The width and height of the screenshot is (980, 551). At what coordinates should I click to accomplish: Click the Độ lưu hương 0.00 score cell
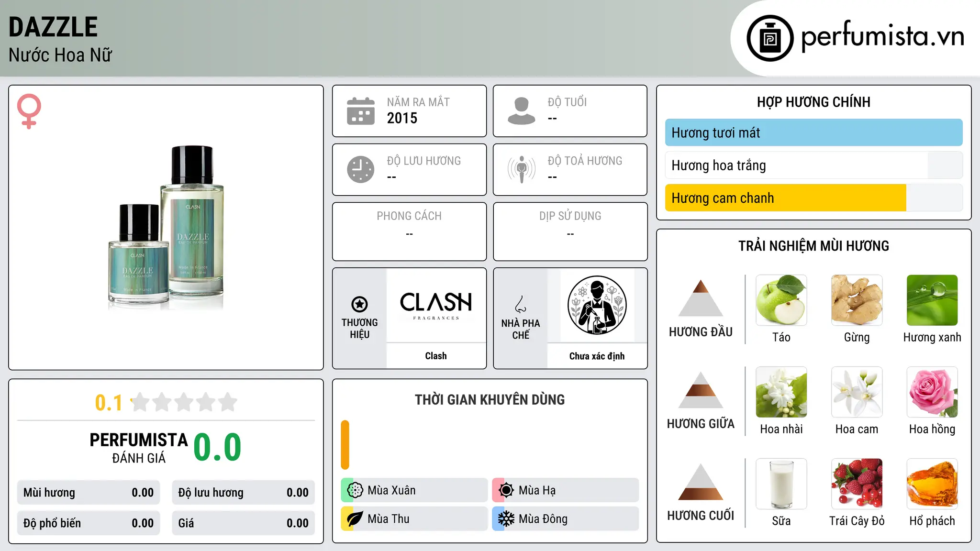click(x=244, y=493)
